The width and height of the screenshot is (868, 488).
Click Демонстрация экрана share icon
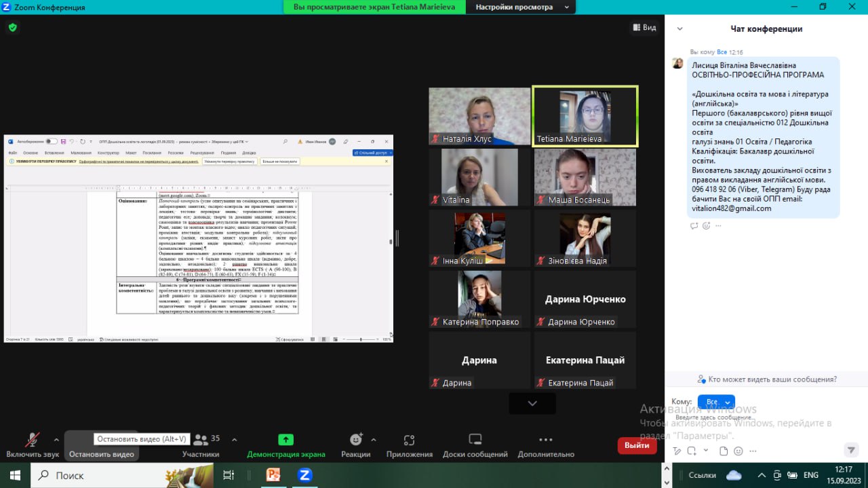click(x=286, y=440)
